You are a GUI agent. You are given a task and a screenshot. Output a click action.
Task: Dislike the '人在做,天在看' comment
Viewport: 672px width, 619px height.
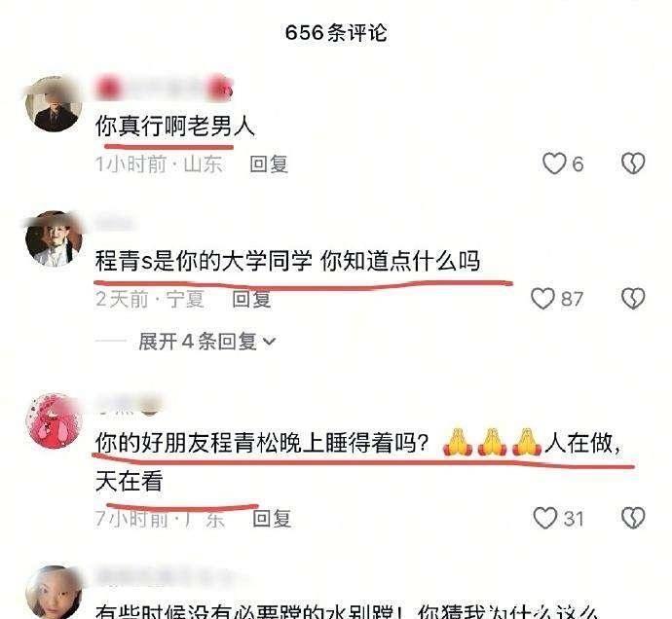click(x=633, y=518)
